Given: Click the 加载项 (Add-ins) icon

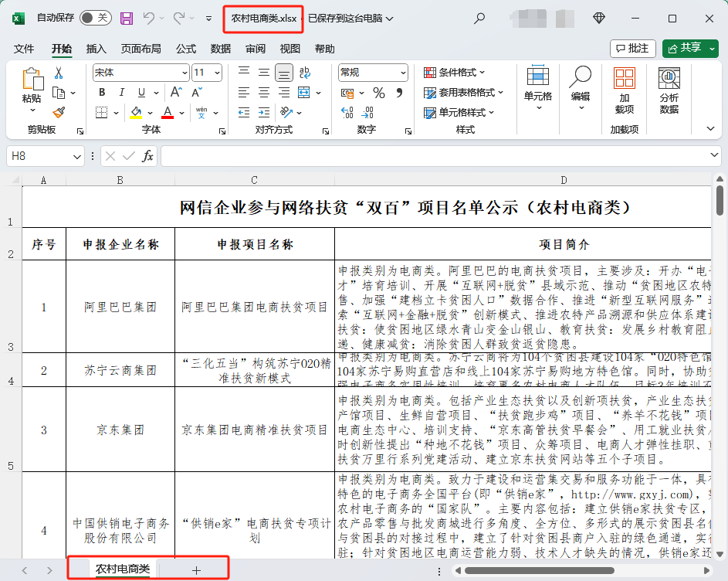Looking at the screenshot, I should point(623,77).
